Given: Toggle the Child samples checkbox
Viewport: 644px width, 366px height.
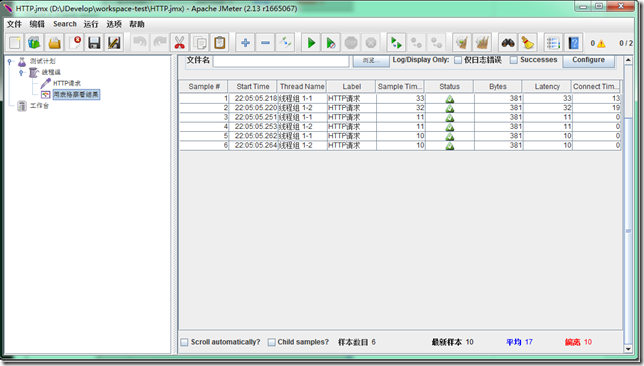Looking at the screenshot, I should click(271, 342).
